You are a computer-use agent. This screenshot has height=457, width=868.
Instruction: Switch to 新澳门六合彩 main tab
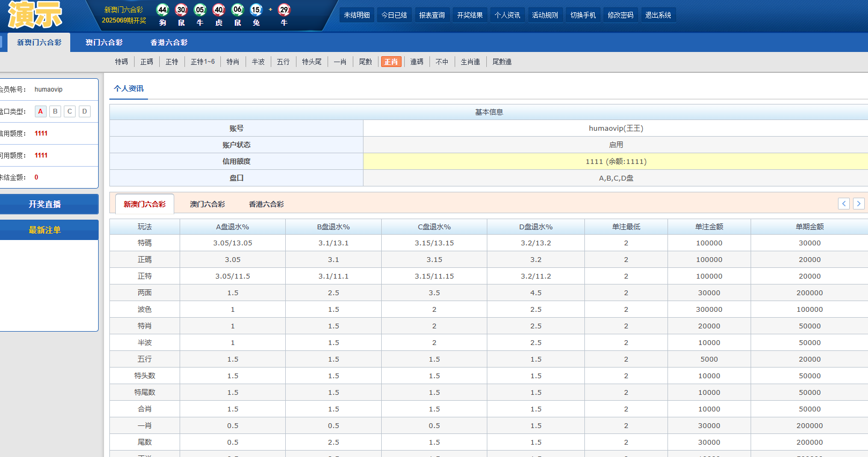(39, 42)
